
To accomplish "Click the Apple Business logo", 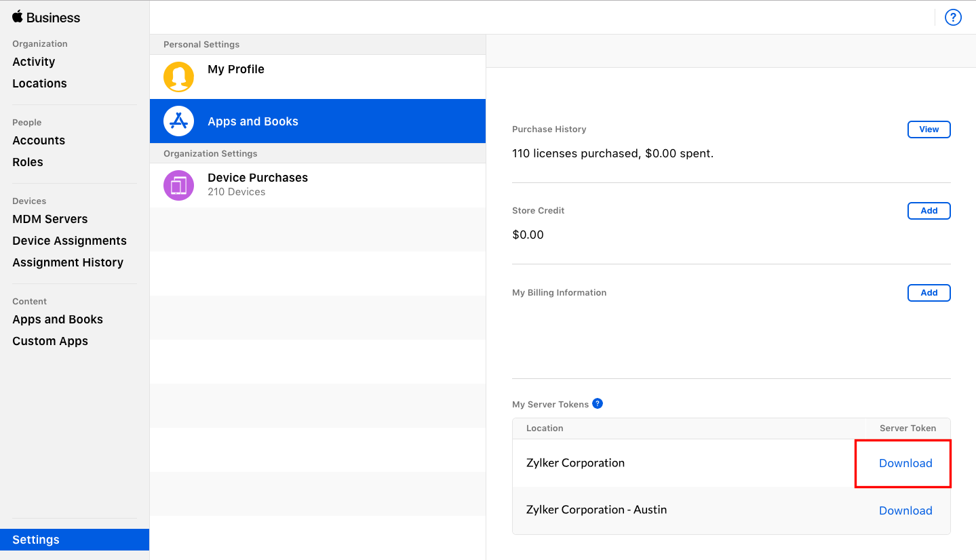I will coord(45,18).
